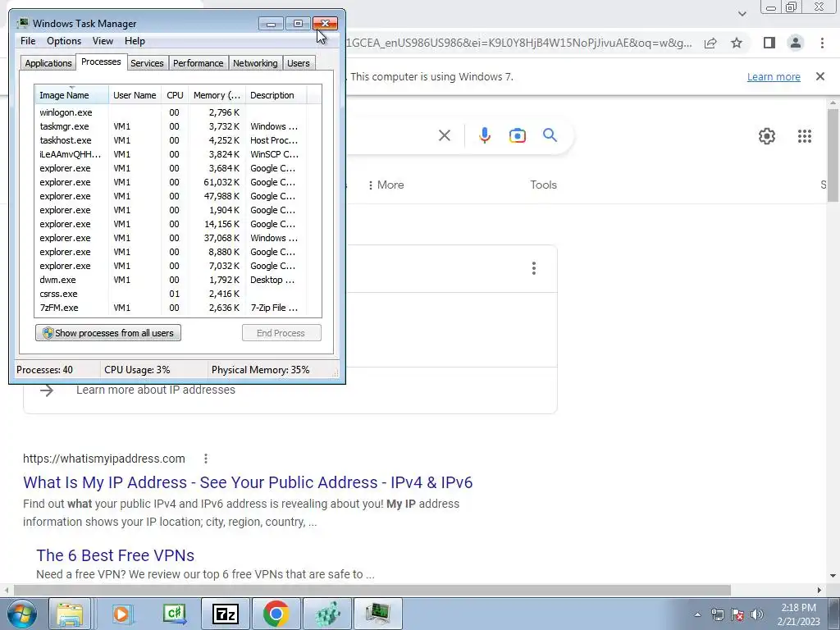840x630 pixels.
Task: Open the cubes application taskbar icon
Action: (327, 614)
